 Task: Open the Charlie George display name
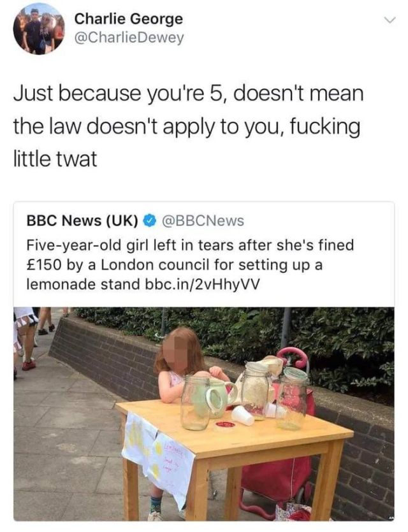tap(128, 19)
